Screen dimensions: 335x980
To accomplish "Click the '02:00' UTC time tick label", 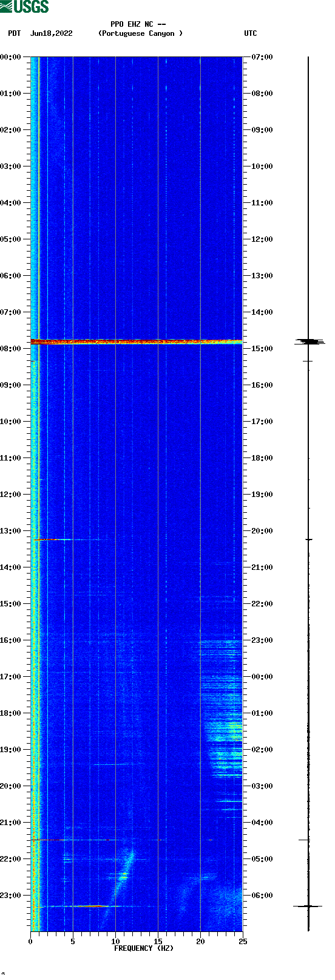I will click(262, 750).
